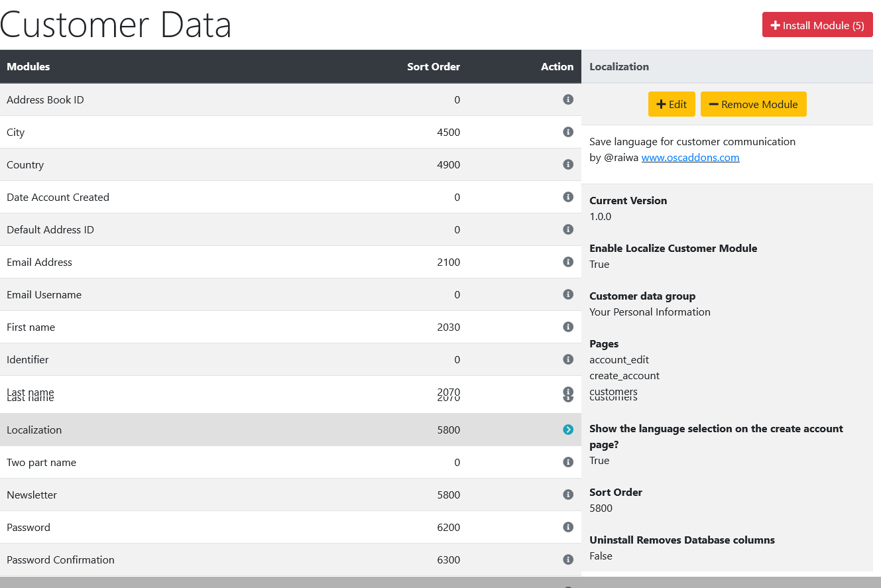Click Date Account Created module name
881x588 pixels.
coord(58,198)
